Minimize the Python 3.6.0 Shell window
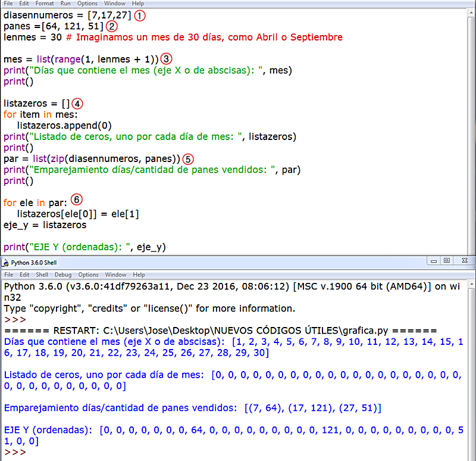 tap(433, 262)
